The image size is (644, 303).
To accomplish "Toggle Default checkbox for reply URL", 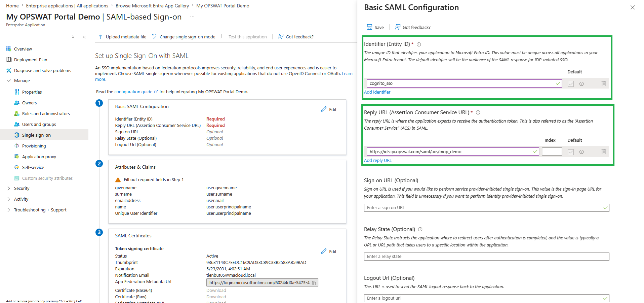I will (x=571, y=152).
